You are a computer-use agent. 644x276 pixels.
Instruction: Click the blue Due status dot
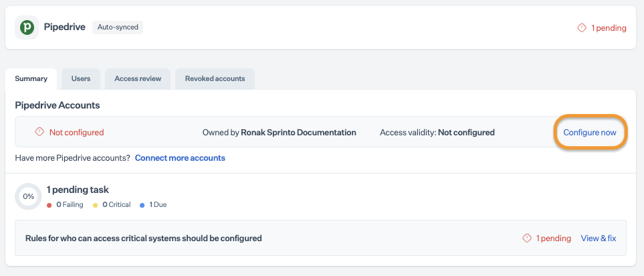tap(142, 205)
